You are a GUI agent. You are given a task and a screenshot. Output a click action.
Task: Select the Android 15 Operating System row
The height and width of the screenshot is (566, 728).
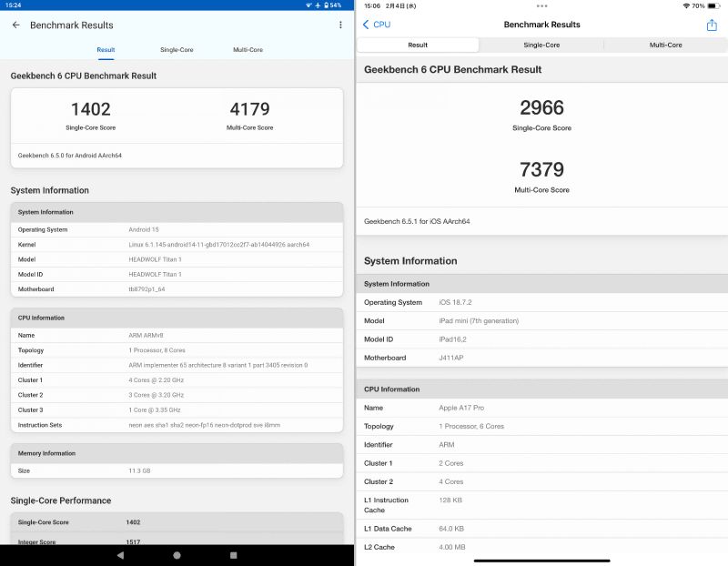point(177,230)
